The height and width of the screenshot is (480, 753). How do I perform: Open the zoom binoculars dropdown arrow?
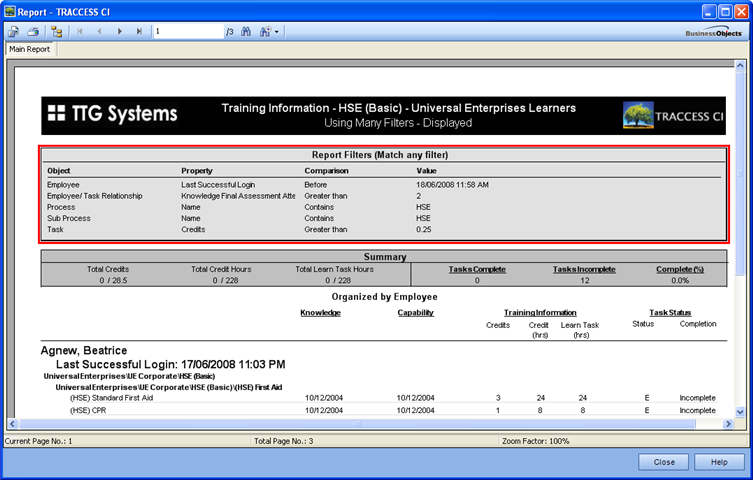[277, 32]
